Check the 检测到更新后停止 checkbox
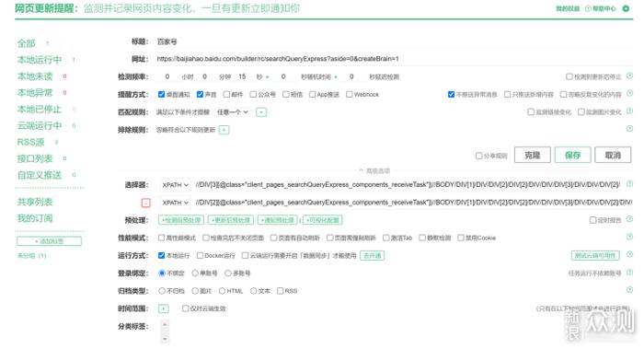The width and height of the screenshot is (644, 349). (x=569, y=76)
